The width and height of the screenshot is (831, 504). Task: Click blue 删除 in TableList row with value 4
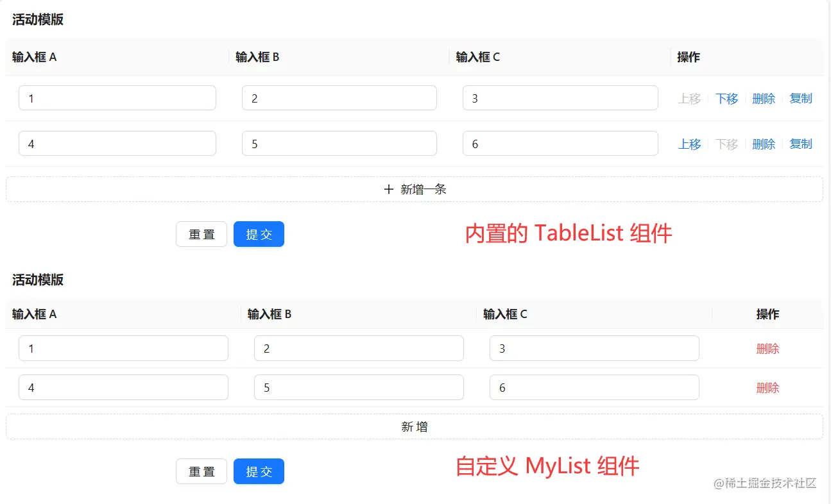click(764, 144)
